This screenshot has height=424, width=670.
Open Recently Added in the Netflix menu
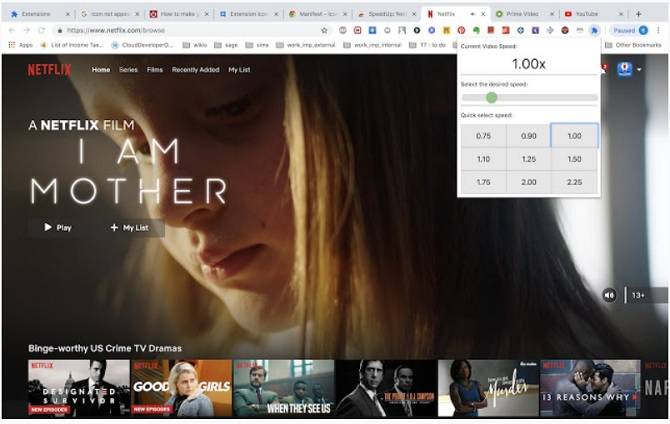click(x=194, y=70)
